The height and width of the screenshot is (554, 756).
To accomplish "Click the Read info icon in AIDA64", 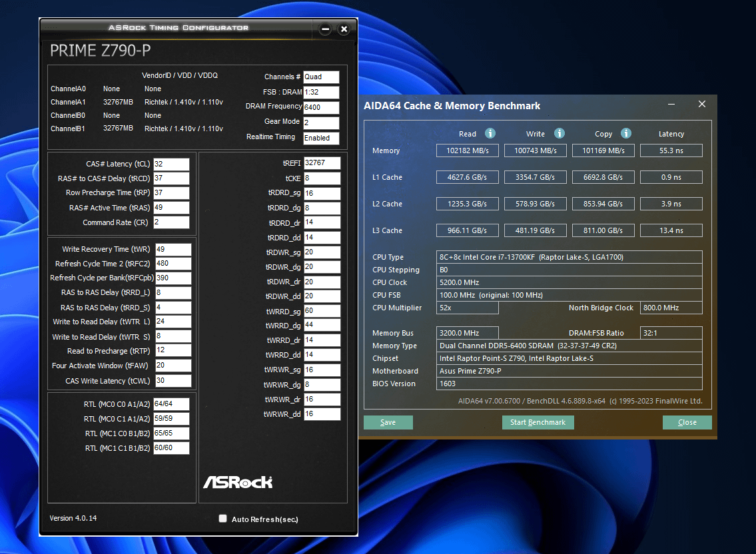I will [x=490, y=134].
